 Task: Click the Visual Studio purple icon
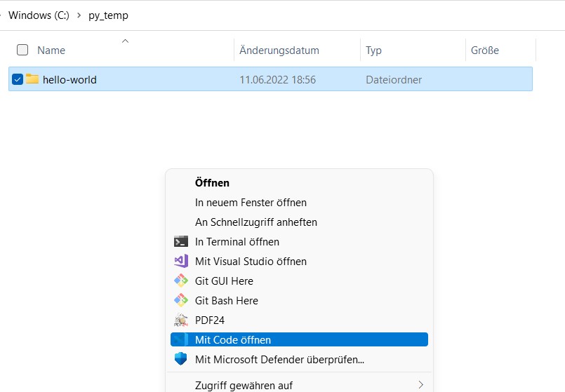181,262
